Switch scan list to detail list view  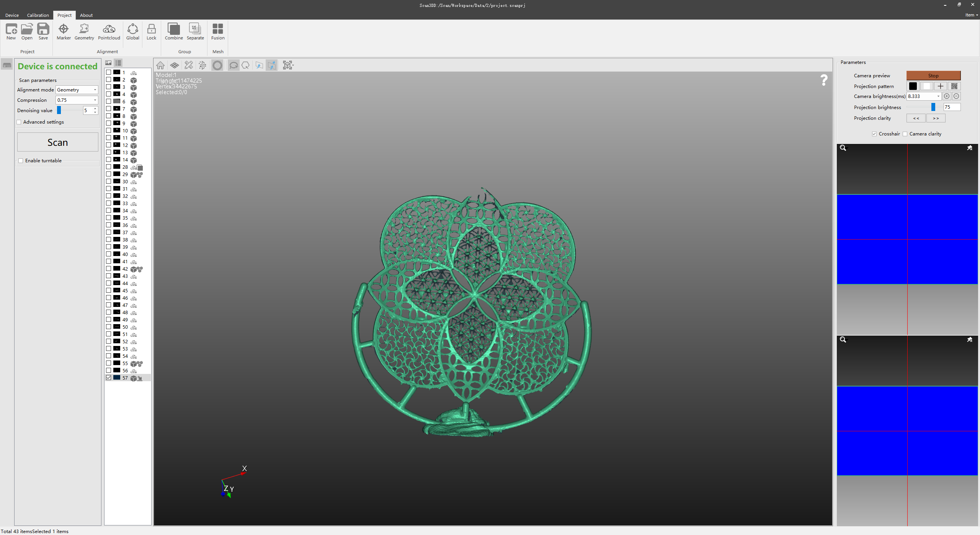pos(118,63)
